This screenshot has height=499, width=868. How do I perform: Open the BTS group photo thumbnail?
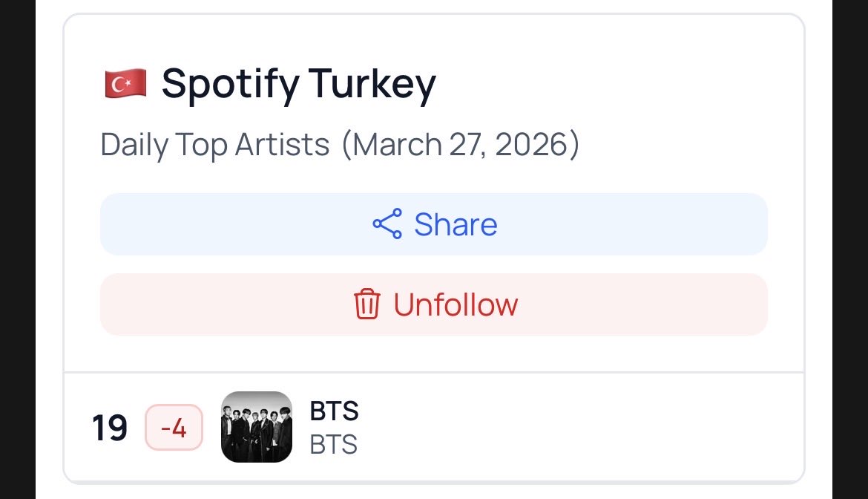(x=257, y=427)
